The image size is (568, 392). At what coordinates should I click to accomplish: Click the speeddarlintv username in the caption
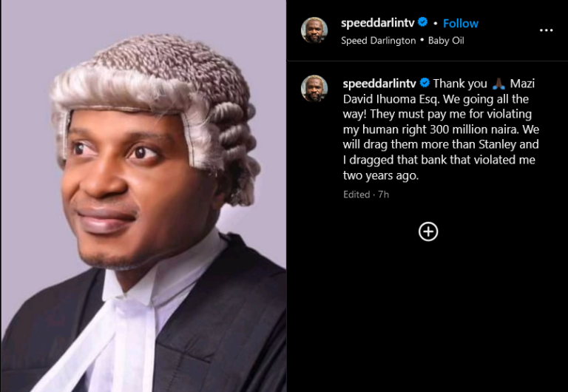pos(379,83)
